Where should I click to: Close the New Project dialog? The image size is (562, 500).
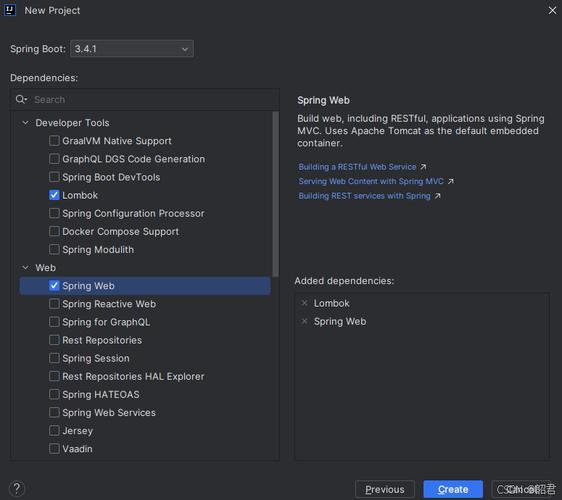click(552, 10)
